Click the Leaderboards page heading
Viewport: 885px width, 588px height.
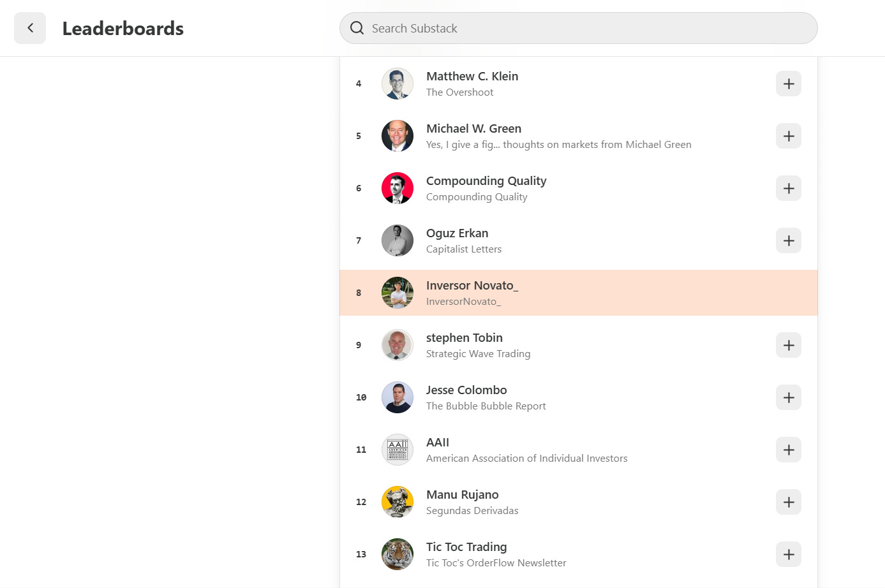click(x=123, y=29)
